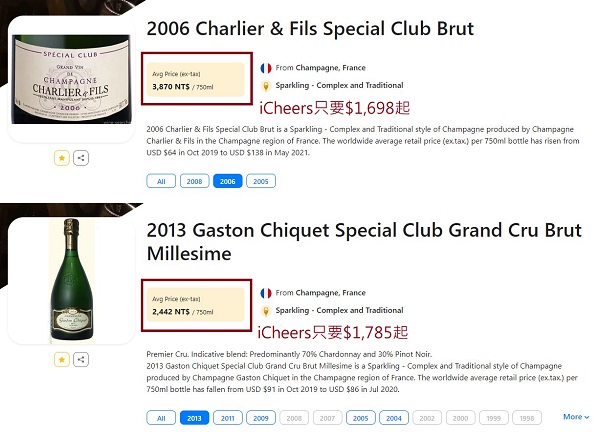Favorite the 2006 Charlier & Fils wine with star
Image resolution: width=600 pixels, height=432 pixels.
click(62, 158)
